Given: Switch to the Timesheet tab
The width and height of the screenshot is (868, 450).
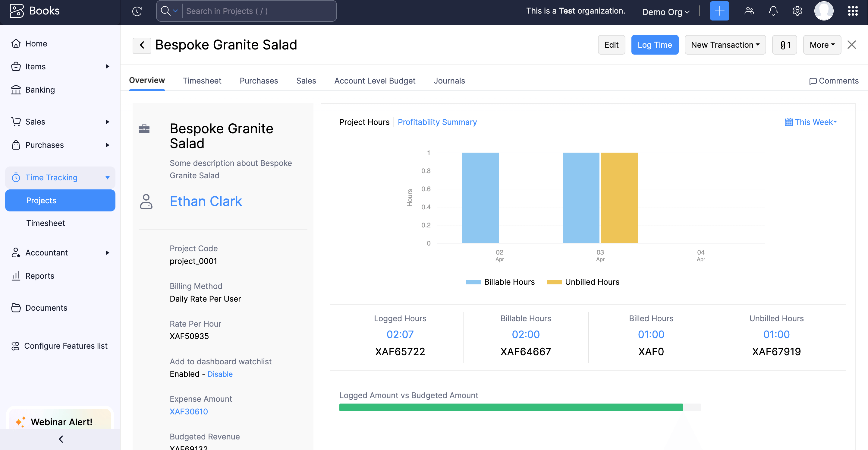Looking at the screenshot, I should pos(202,81).
